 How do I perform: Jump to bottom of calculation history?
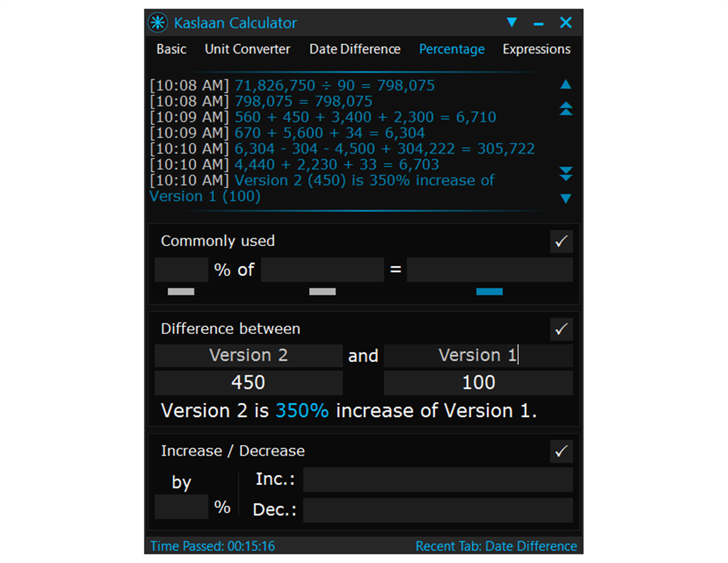pyautogui.click(x=566, y=174)
